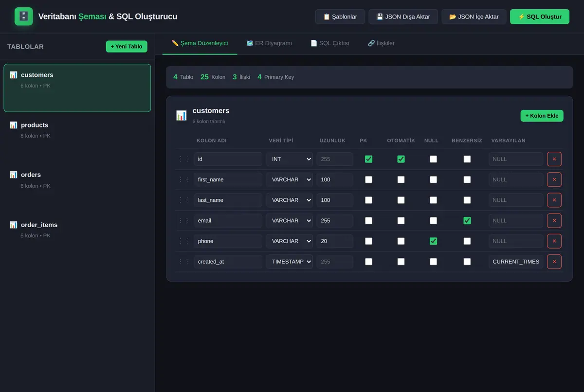Screen dimensions: 584x392
Task: Toggle NULL checkbox for phone column
Action: pyautogui.click(x=433, y=241)
